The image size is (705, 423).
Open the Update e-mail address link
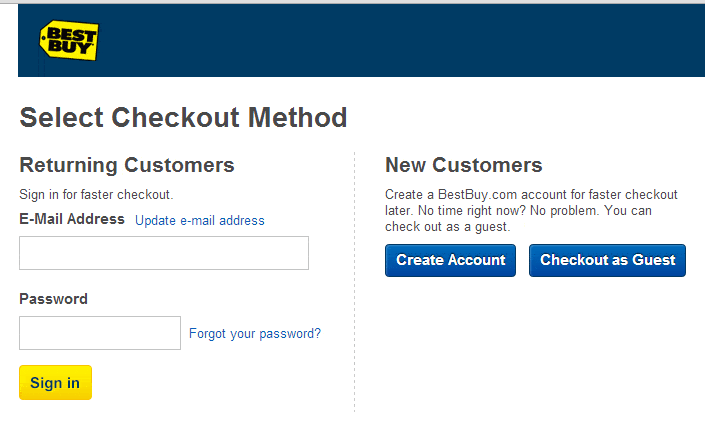[200, 220]
